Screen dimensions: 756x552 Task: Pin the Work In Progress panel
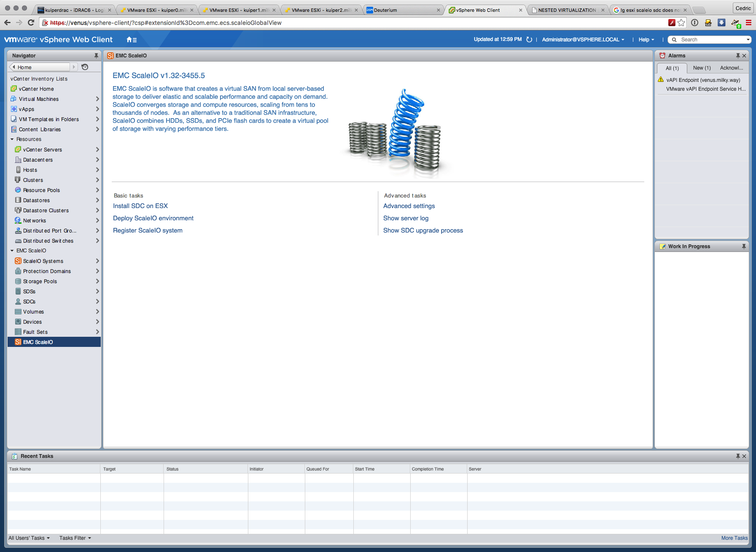[744, 246]
